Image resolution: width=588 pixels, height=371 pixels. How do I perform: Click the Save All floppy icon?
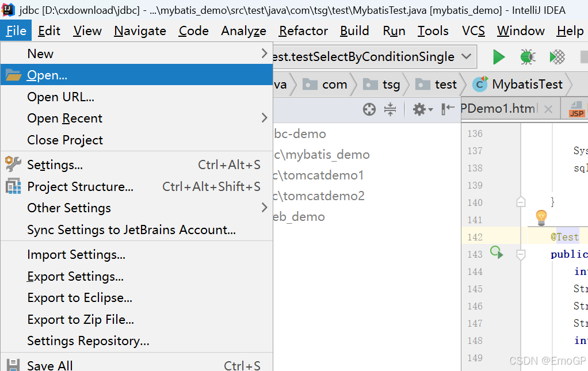click(13, 365)
